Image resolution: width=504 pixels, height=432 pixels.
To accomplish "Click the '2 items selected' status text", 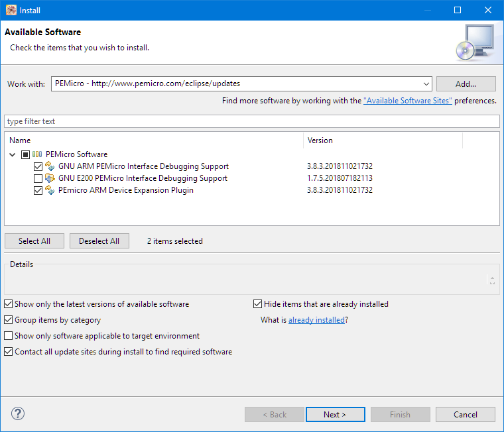I will tap(175, 241).
